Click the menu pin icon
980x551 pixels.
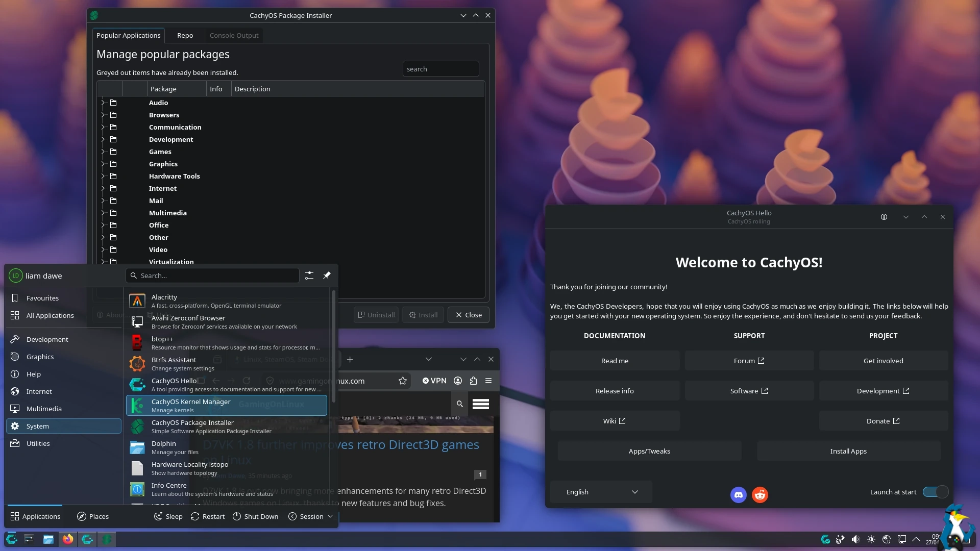point(327,275)
